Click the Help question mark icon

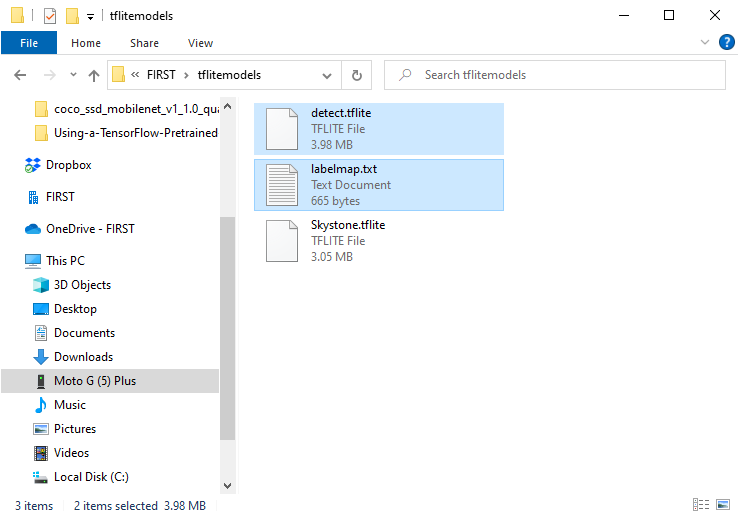pyautogui.click(x=727, y=43)
